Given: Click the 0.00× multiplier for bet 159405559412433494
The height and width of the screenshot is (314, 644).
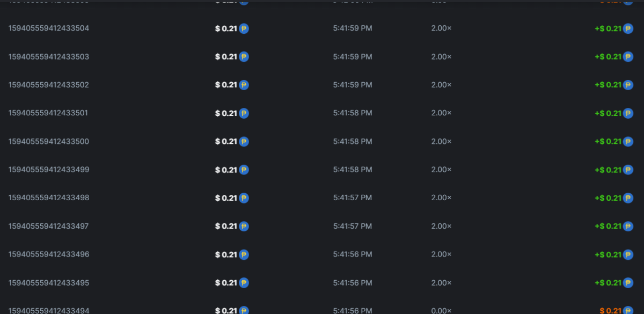Looking at the screenshot, I should tap(441, 310).
